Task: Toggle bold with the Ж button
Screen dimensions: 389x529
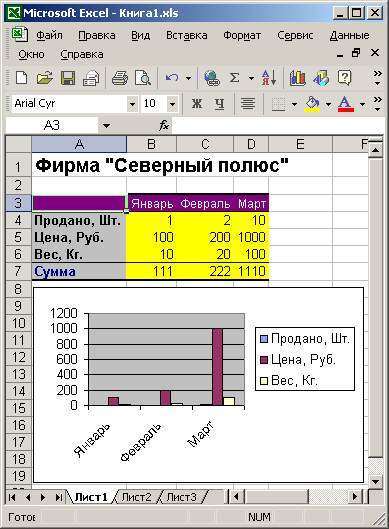Action: tap(197, 104)
